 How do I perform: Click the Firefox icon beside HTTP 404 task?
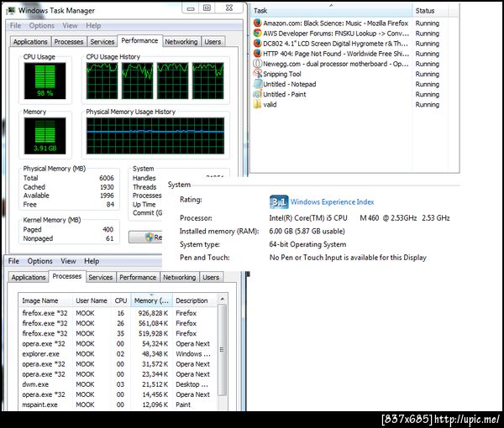tap(258, 54)
